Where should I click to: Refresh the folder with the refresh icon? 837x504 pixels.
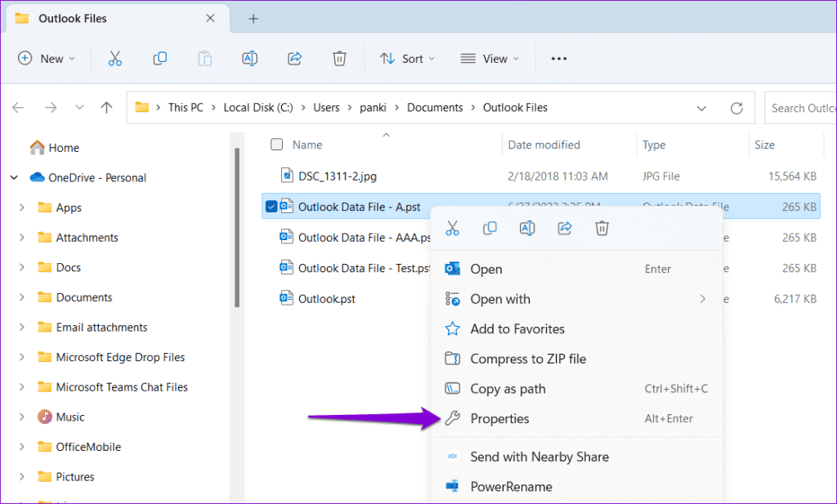[x=736, y=109]
